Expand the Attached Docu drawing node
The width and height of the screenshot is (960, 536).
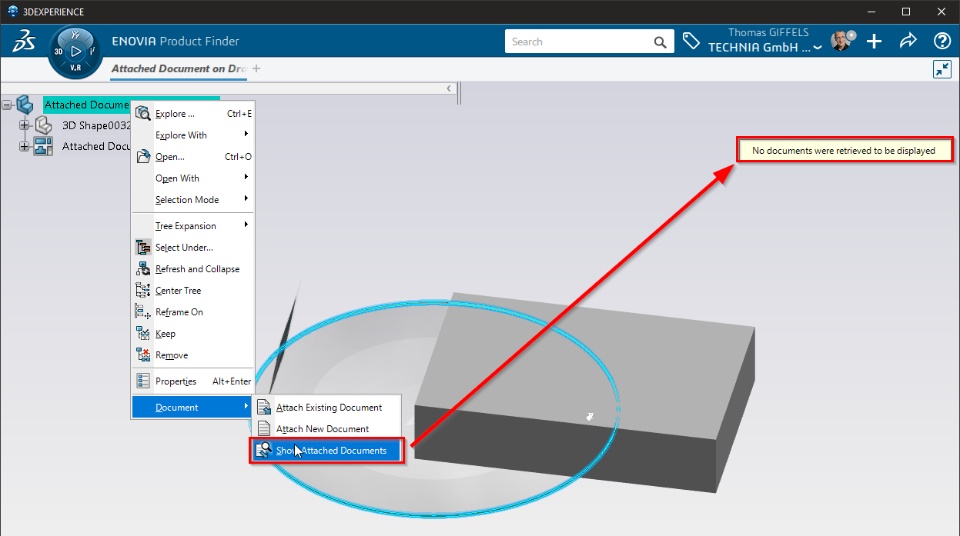click(24, 146)
